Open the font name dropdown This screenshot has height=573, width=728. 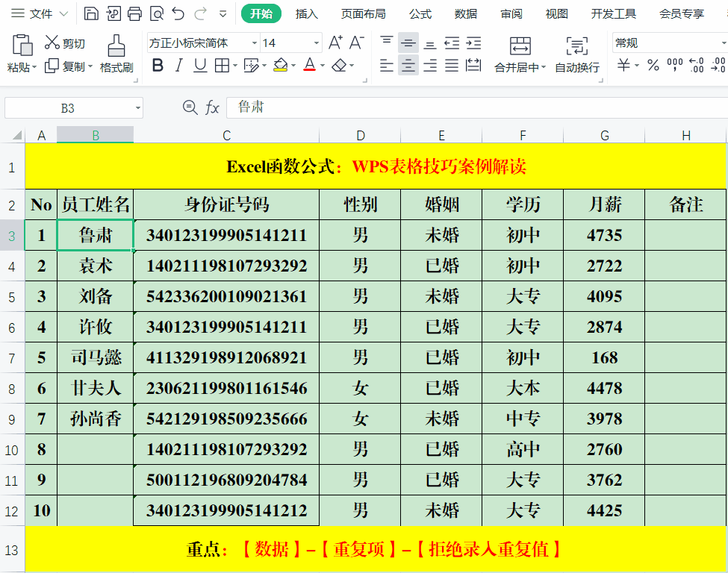point(254,43)
